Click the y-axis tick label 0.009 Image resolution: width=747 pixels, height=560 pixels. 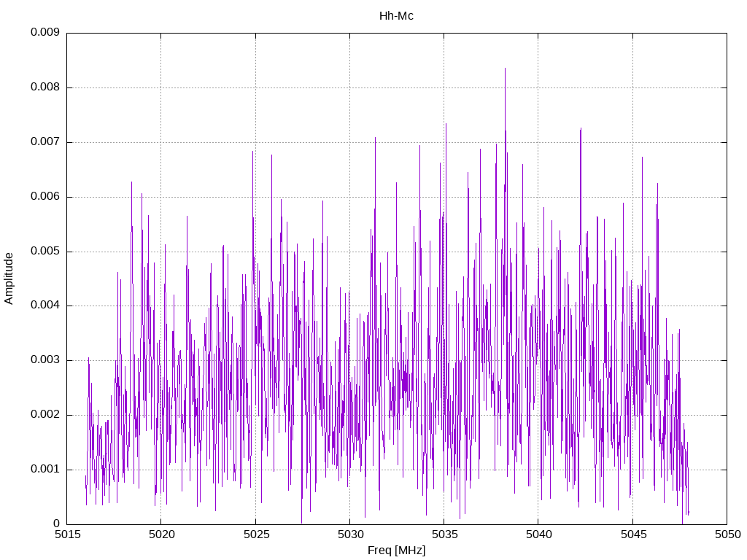pos(45,32)
